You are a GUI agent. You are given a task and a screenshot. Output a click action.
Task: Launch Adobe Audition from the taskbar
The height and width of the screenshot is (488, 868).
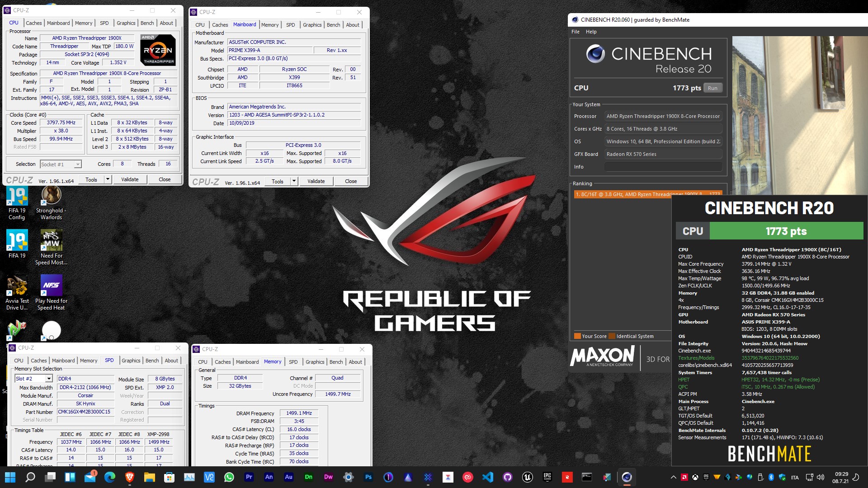point(289,477)
